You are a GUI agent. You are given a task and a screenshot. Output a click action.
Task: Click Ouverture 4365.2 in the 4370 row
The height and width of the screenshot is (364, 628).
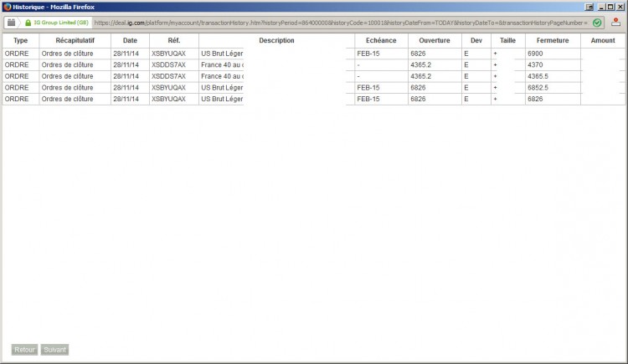(420, 65)
